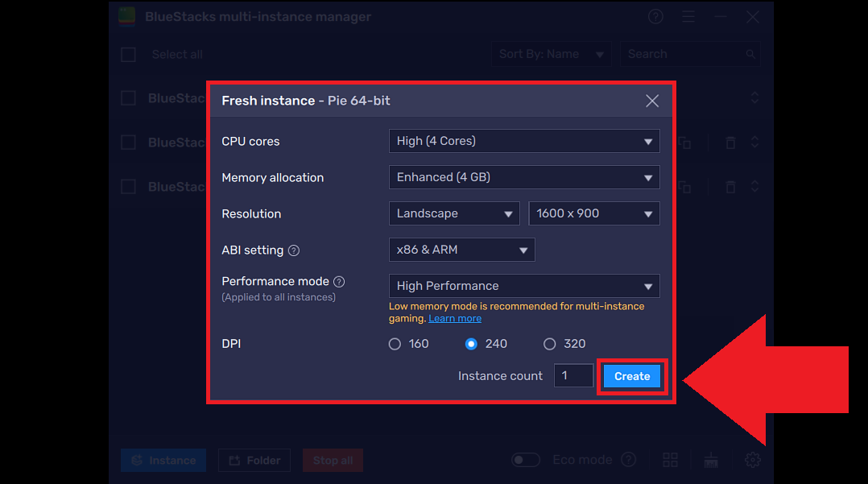Image resolution: width=868 pixels, height=484 pixels.
Task: Click the cleanup broom icon near settings
Action: point(711,460)
